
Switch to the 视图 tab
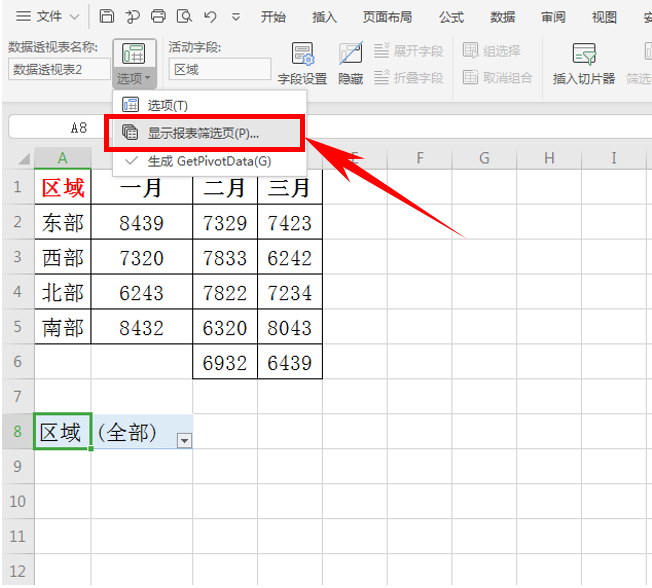point(604,17)
